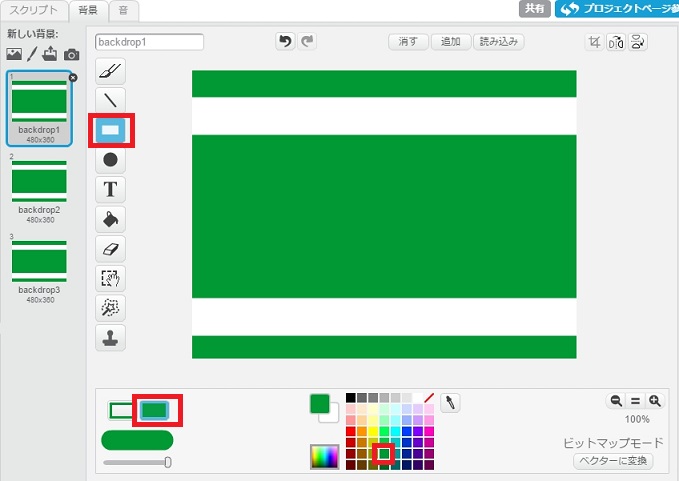Select the marquee Select tool

coord(110,278)
